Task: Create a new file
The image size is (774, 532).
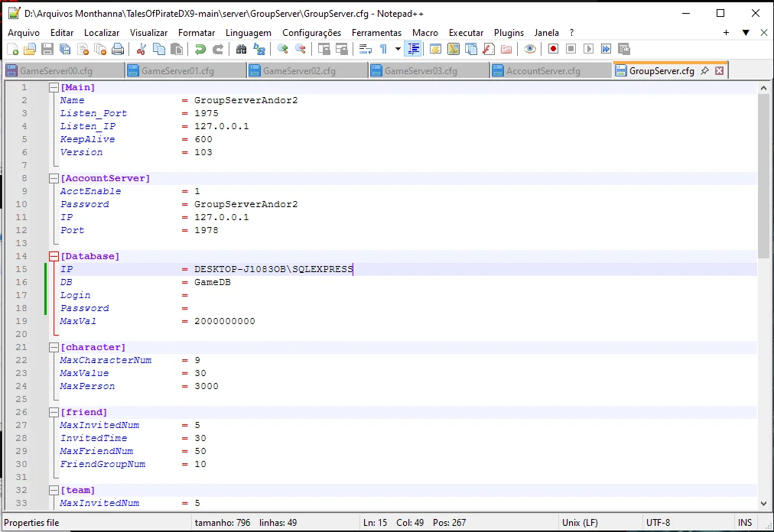Action: [x=12, y=48]
